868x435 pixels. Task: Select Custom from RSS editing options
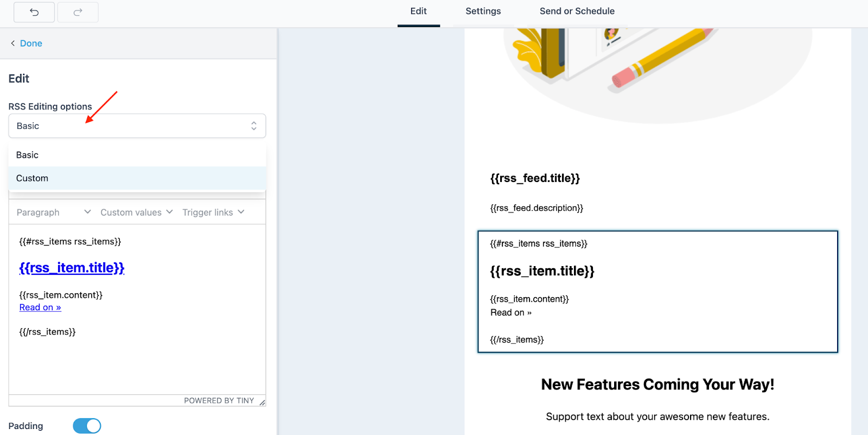[x=33, y=178]
